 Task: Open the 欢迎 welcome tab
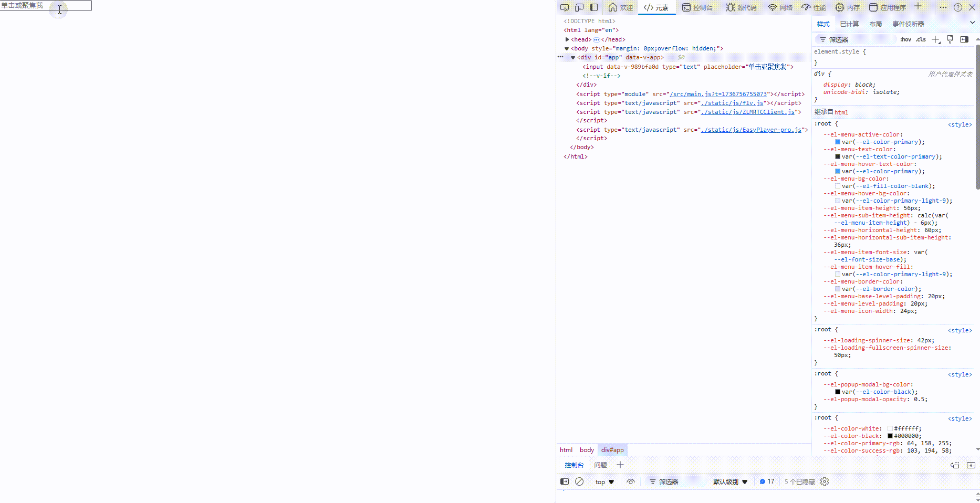[621, 7]
